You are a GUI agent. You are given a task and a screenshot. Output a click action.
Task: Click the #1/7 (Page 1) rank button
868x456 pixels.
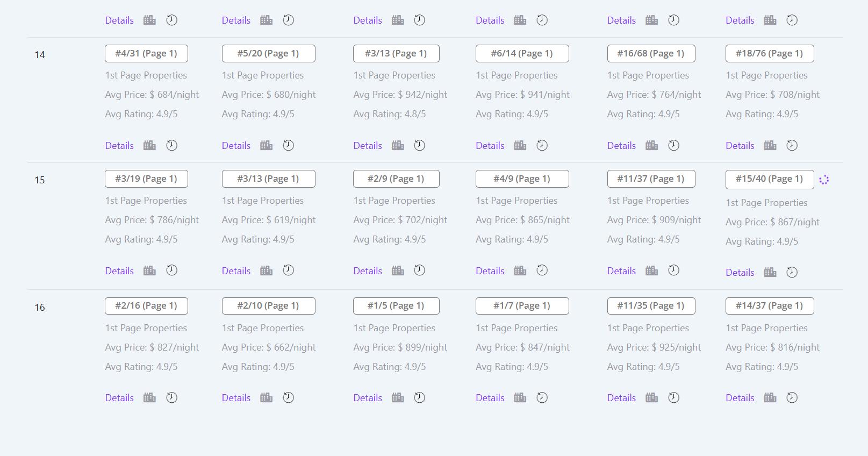point(522,305)
